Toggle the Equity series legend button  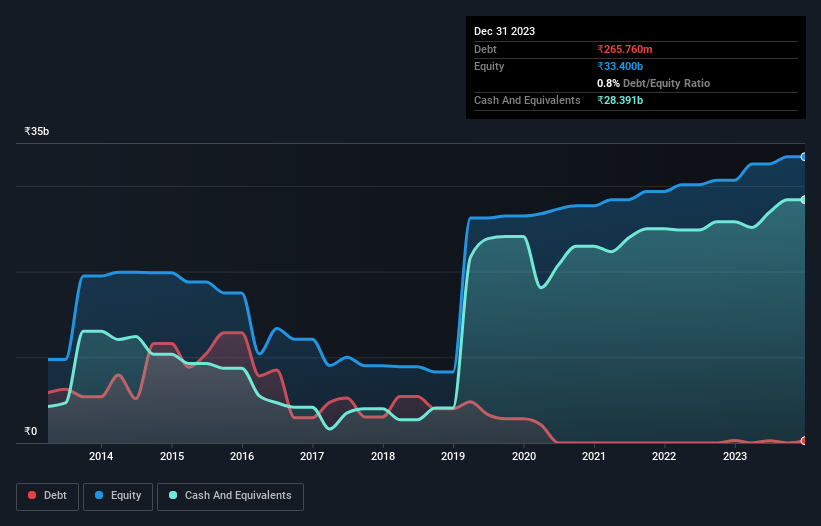(118, 496)
